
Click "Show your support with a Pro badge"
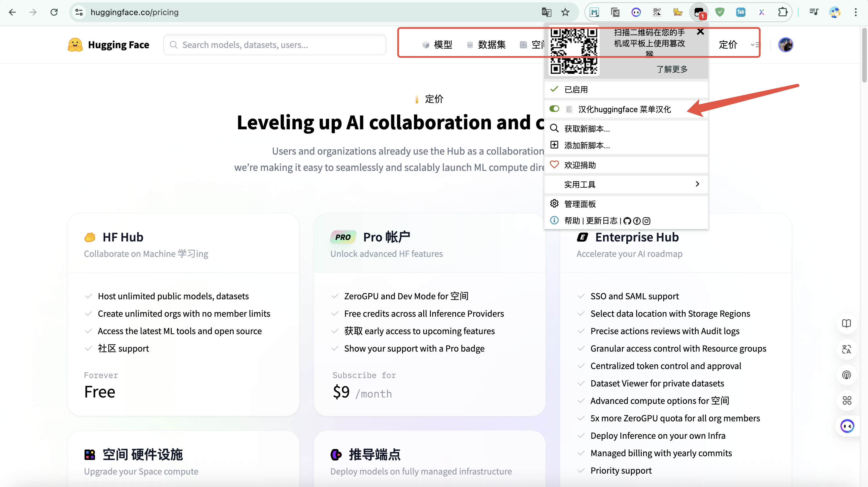tap(414, 348)
